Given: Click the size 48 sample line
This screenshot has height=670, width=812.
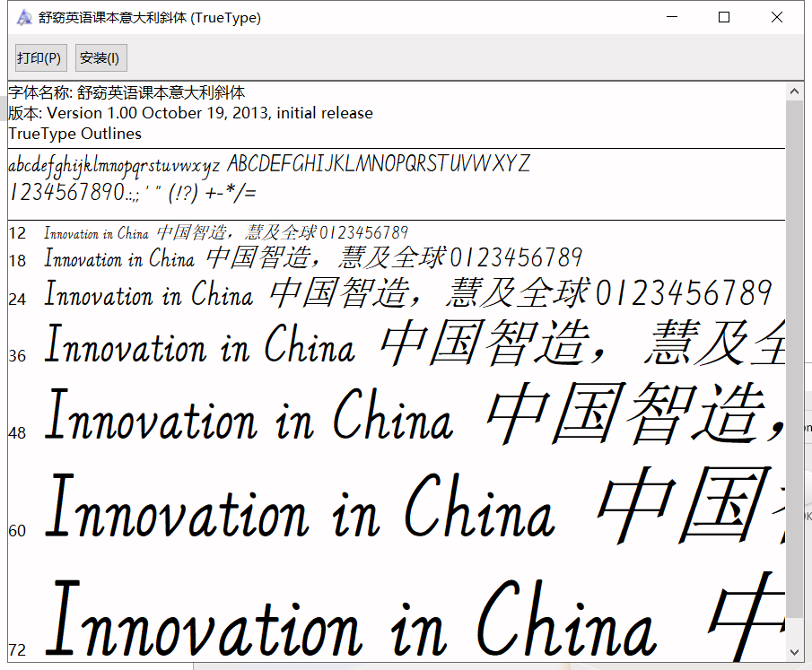Looking at the screenshot, I should click(x=415, y=414).
